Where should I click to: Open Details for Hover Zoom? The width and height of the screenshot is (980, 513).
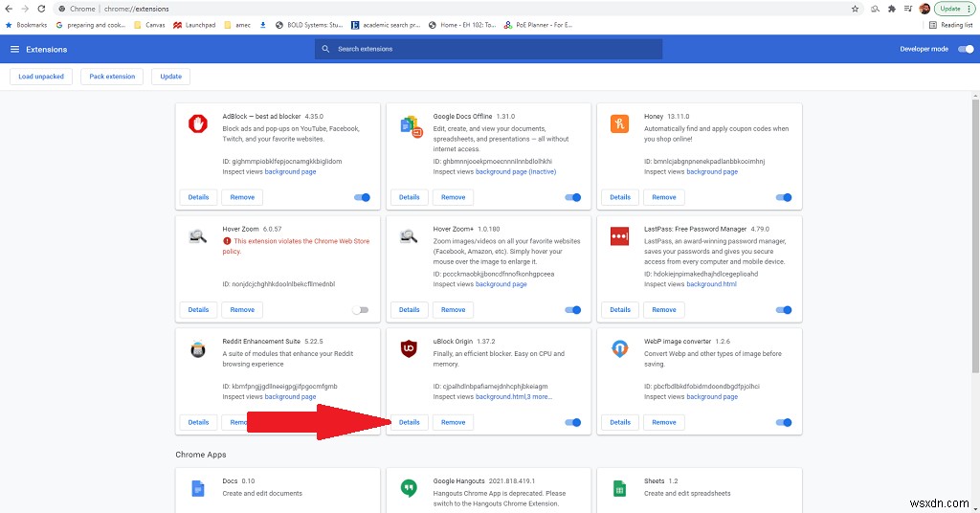click(198, 310)
